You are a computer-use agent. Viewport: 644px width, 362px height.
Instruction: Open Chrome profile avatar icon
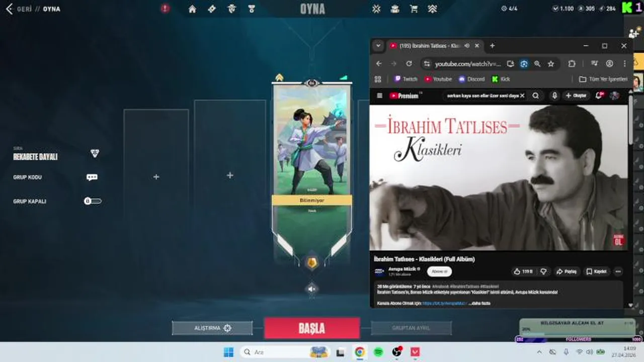[609, 64]
